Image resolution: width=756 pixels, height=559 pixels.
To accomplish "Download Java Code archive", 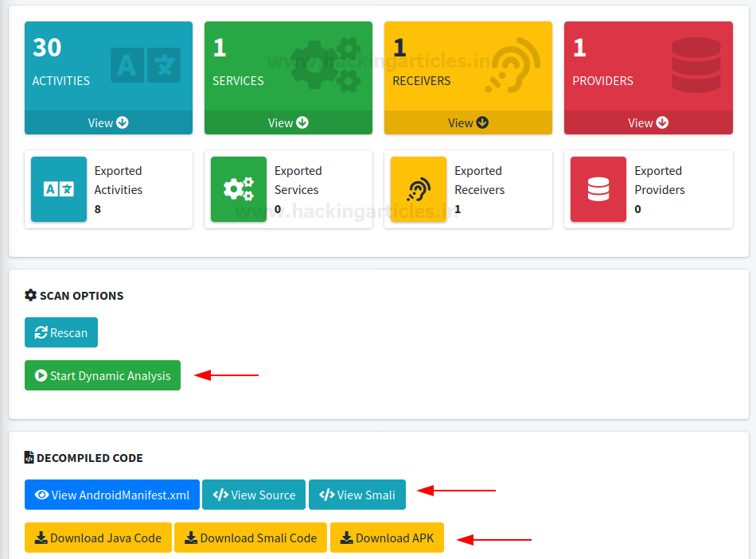I will 98,538.
